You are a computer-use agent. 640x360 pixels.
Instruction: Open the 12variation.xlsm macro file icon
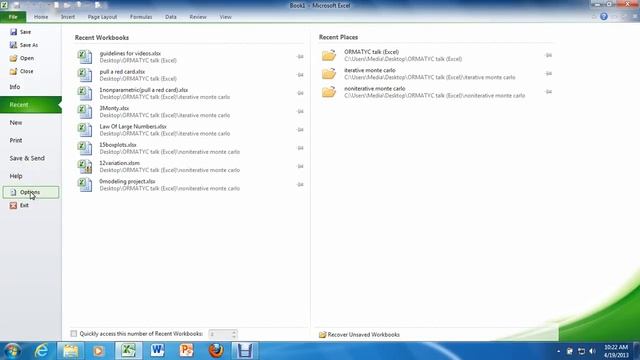point(85,166)
